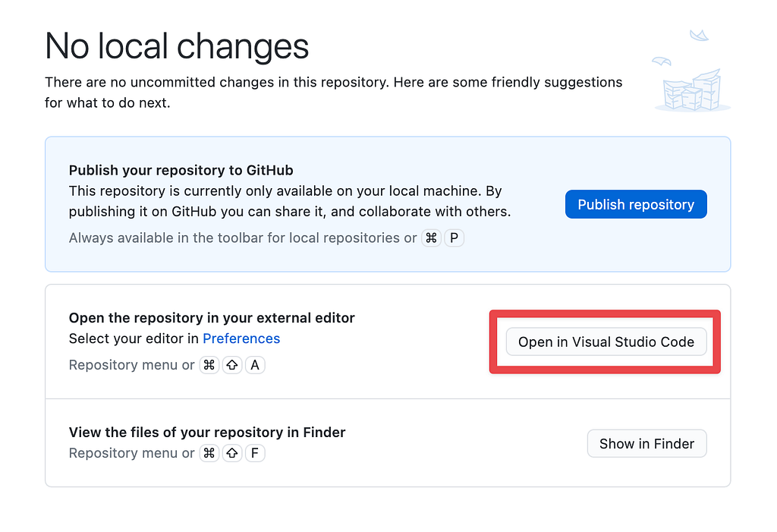
Task: Click 'Always available in the toolbar' hint text
Action: tap(243, 238)
